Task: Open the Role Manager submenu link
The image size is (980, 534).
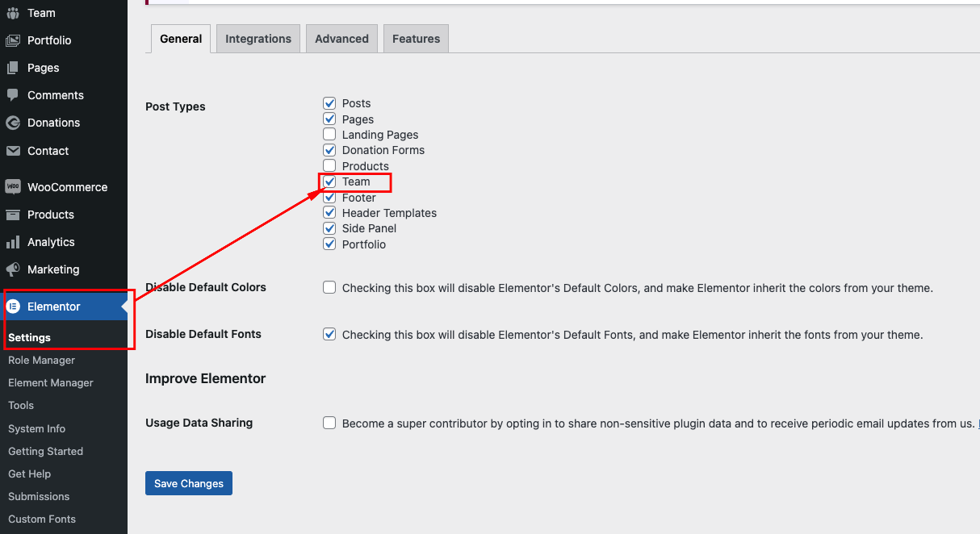Action: point(41,361)
